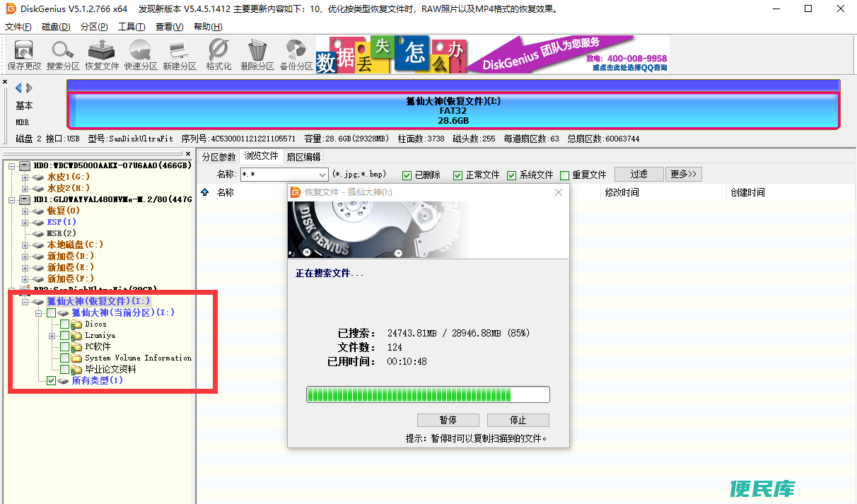The height and width of the screenshot is (504, 857).
Task: Open the 磁盘(D) menu
Action: coord(56,27)
